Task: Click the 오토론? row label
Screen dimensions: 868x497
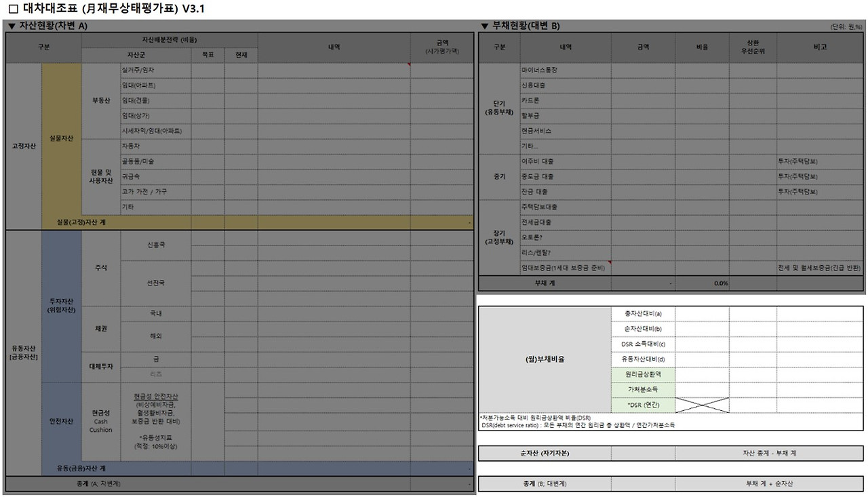Action: coord(566,237)
